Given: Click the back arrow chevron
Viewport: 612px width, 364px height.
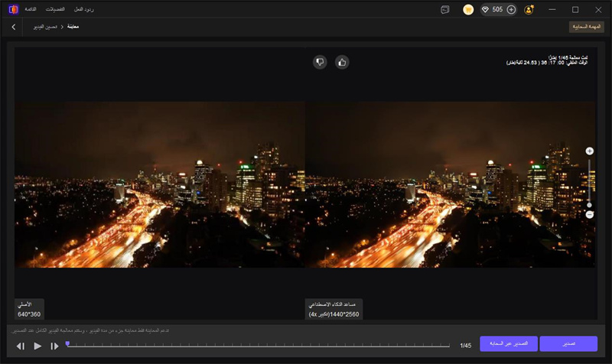Looking at the screenshot, I should pos(14,27).
